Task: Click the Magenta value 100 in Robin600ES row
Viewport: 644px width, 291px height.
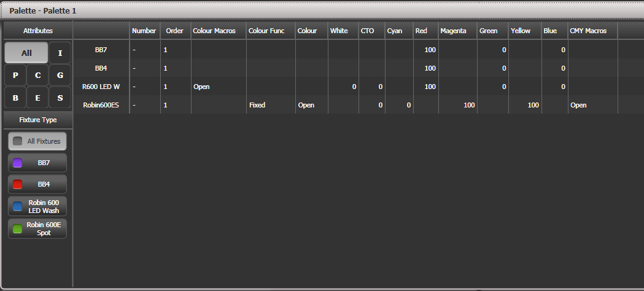Action: 469,105
